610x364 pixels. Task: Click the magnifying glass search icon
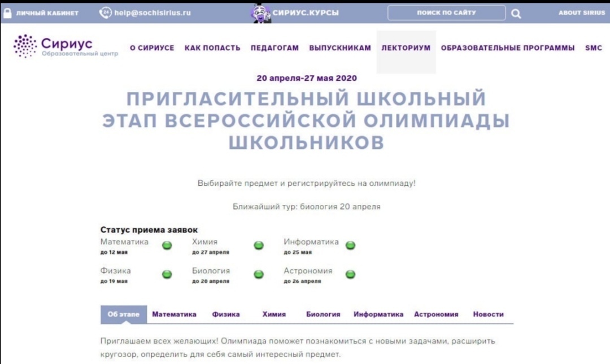pos(516,14)
